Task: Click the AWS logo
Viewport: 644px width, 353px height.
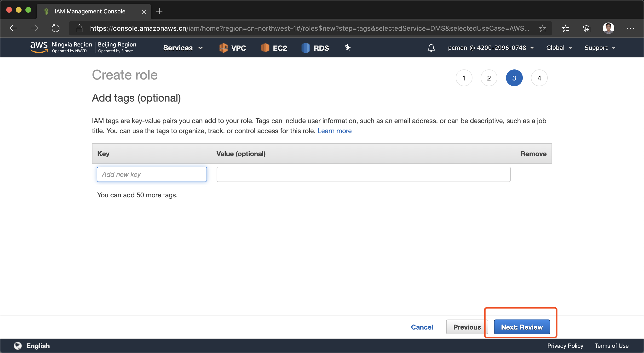Action: coord(39,47)
